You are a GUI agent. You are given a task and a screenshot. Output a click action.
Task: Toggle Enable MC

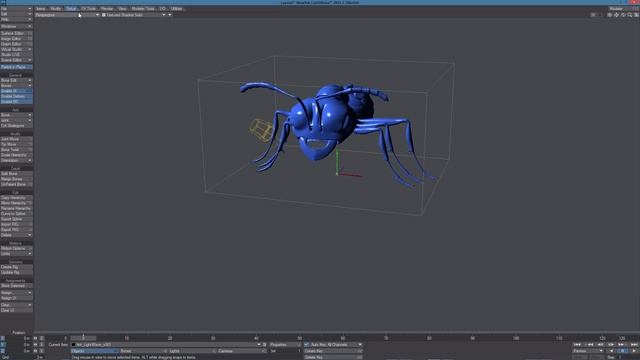(16, 102)
